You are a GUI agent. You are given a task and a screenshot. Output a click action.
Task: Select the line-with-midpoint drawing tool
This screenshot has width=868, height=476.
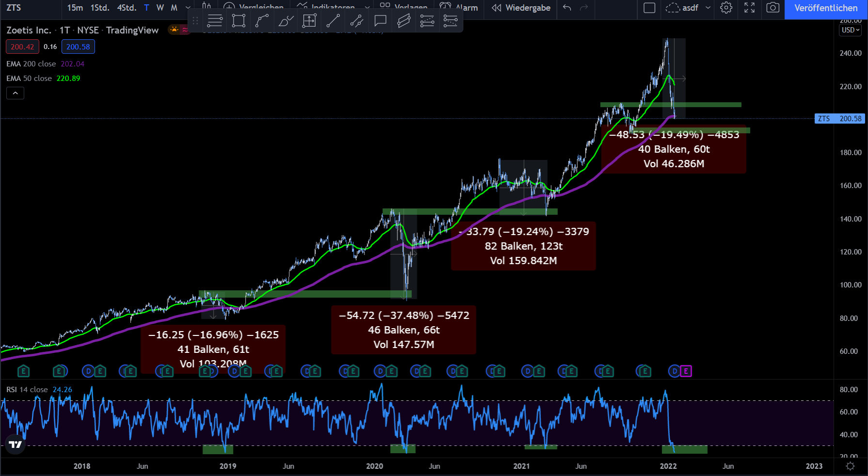(357, 21)
